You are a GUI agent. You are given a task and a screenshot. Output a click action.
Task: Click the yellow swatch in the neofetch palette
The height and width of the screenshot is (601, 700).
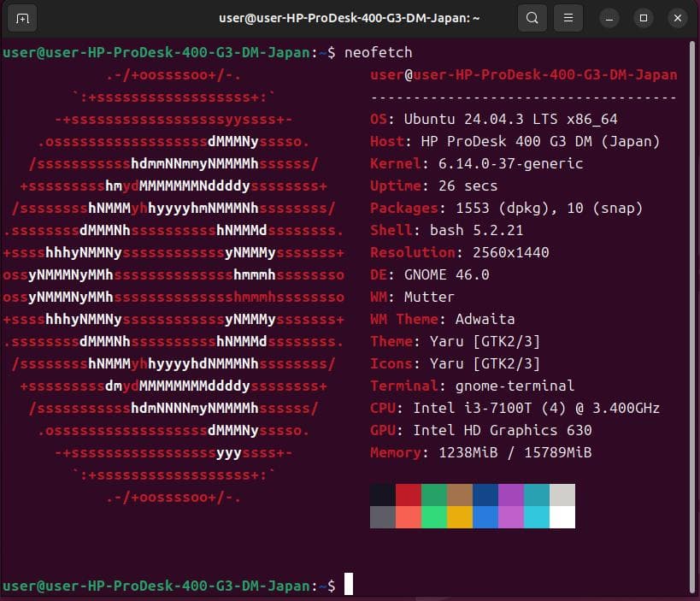pos(461,518)
